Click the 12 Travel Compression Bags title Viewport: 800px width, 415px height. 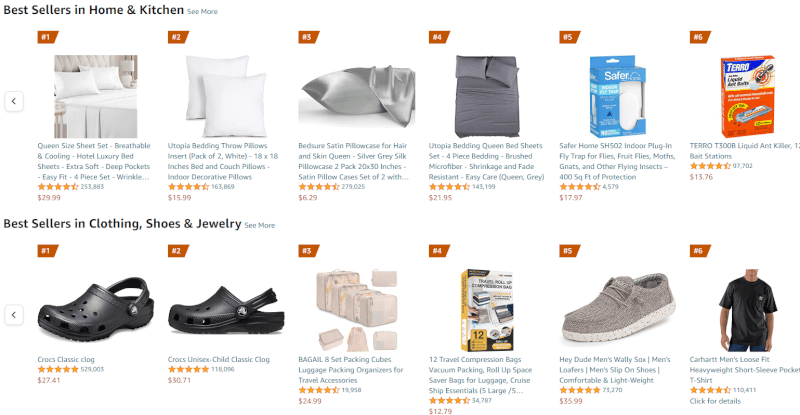tap(480, 375)
